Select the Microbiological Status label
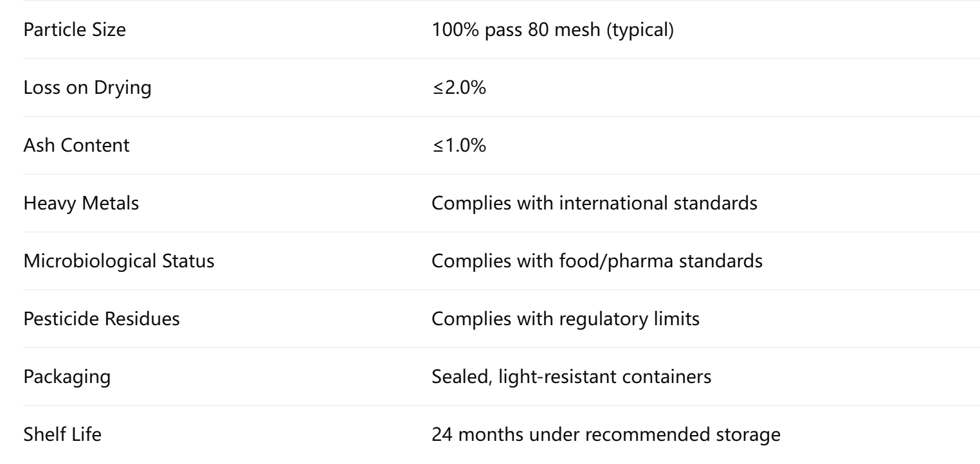The height and width of the screenshot is (464, 980). tap(118, 261)
